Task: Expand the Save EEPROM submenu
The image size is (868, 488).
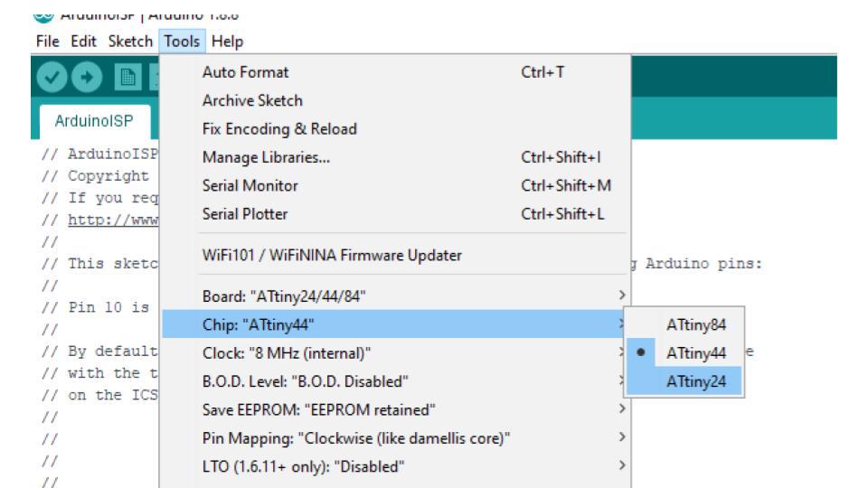Action: point(396,410)
